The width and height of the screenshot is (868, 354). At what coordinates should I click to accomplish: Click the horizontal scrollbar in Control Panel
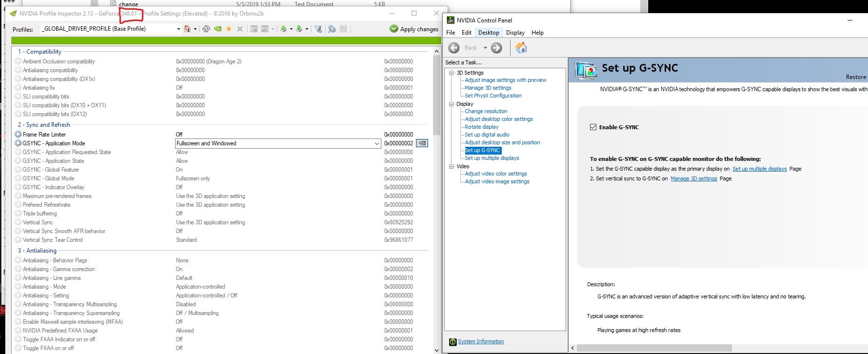pos(654,348)
